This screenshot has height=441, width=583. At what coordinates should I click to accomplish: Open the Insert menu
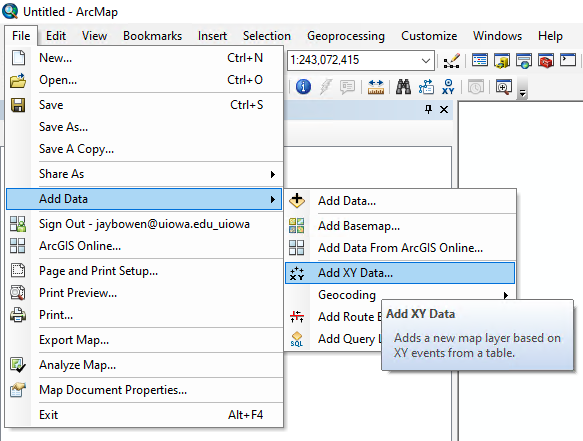[212, 36]
